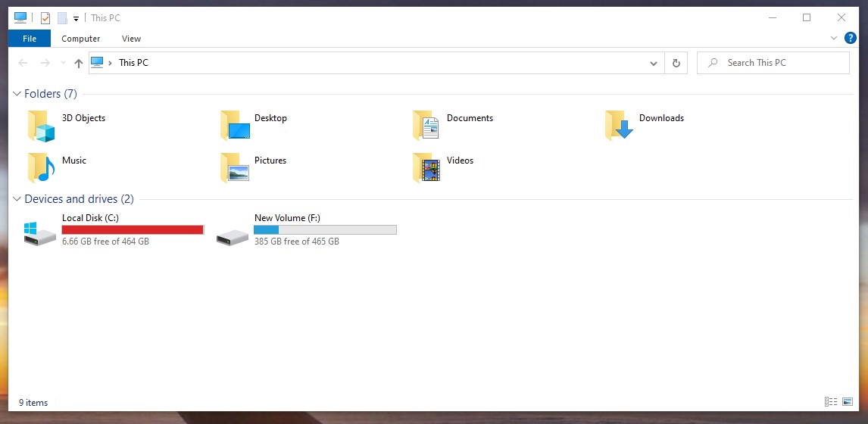Click the Properties quick access toolbar icon
The height and width of the screenshot is (424, 868).
[45, 18]
